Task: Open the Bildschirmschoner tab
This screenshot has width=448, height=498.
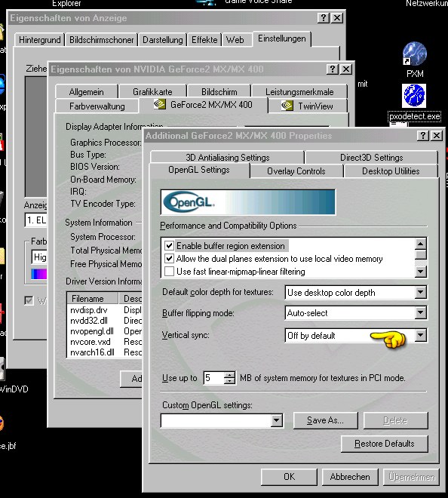Action: 102,40
